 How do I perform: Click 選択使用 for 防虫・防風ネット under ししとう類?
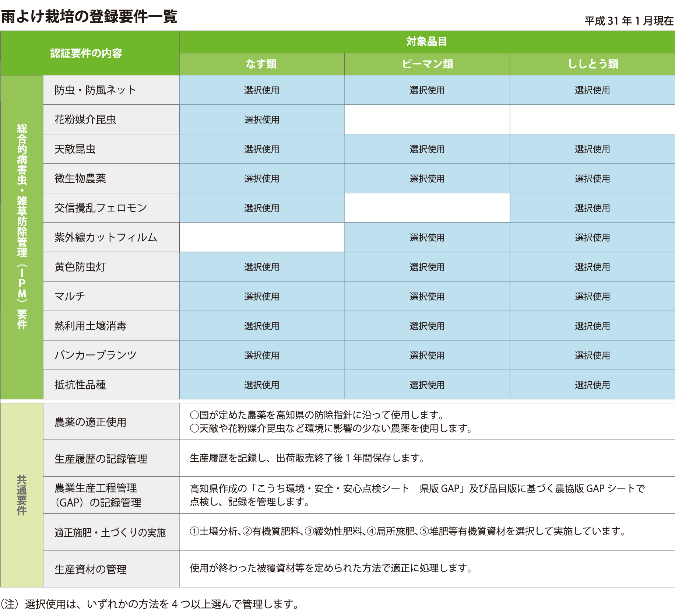click(x=593, y=90)
